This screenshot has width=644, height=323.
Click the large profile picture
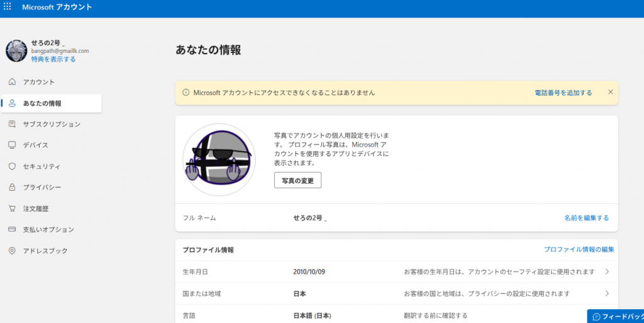coord(219,160)
